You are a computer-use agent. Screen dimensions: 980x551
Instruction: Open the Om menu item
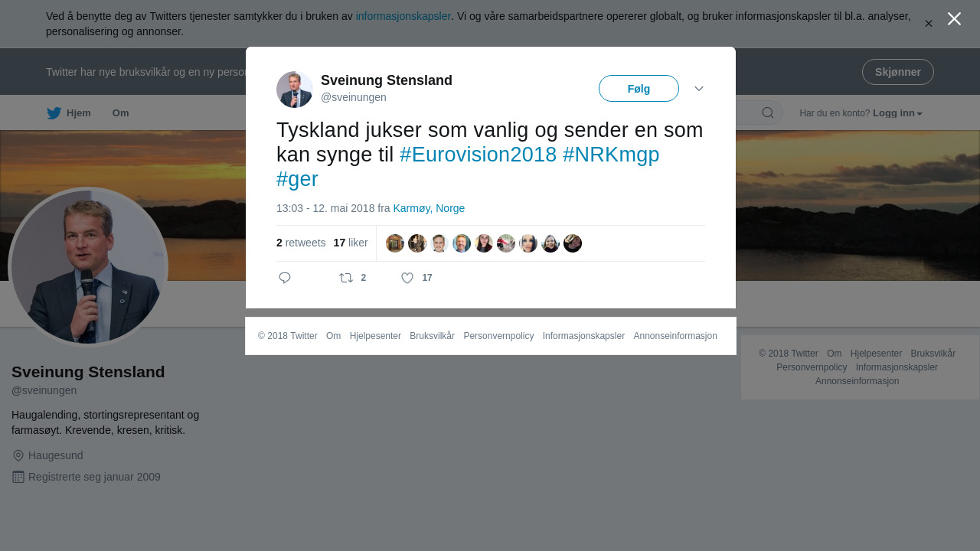click(121, 113)
